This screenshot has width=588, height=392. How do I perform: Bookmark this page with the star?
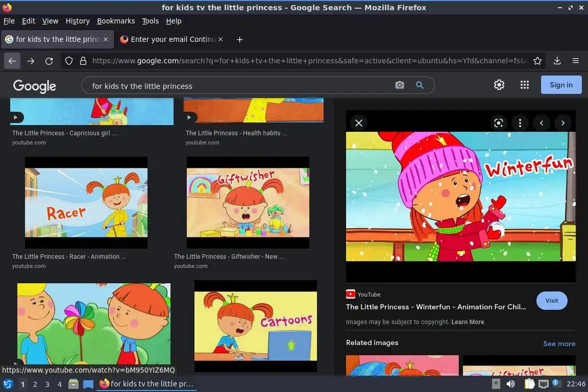(x=537, y=61)
